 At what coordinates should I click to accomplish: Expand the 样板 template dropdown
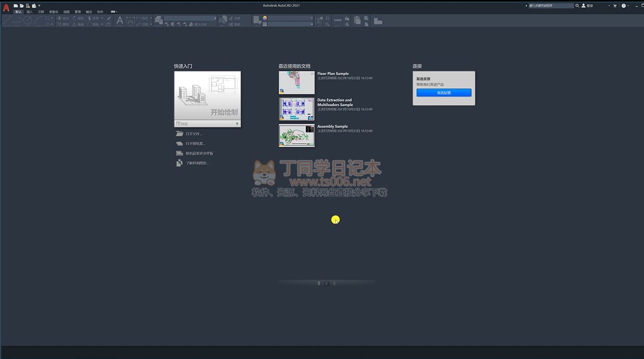tap(236, 124)
